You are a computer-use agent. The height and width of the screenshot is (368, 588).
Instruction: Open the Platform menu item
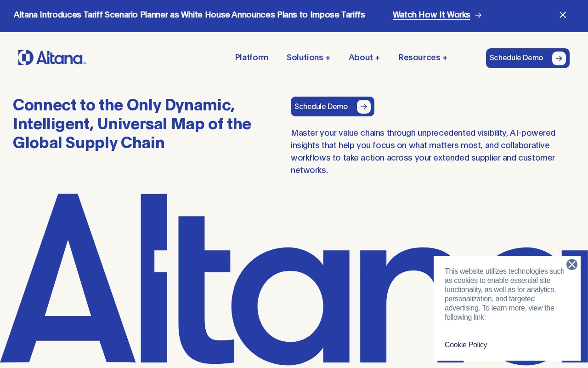(x=252, y=57)
